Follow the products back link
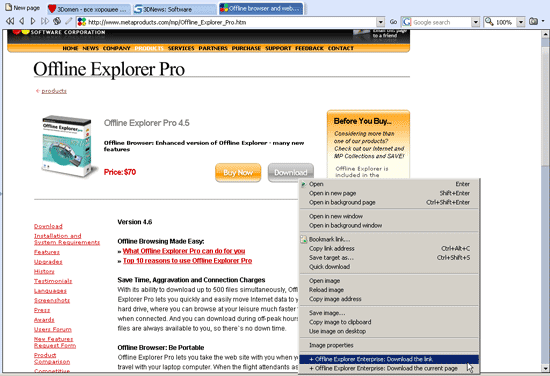 [54, 91]
